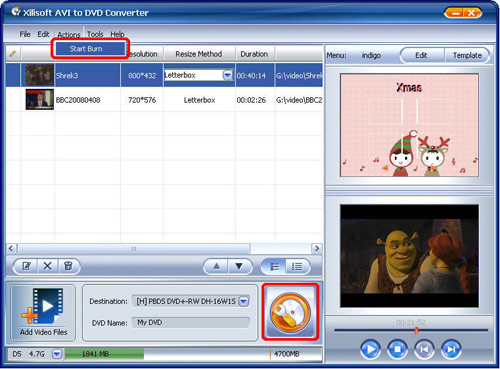This screenshot has width=500, height=369.
Task: Click the horizontal scrollbar left arrow
Action: (x=11, y=248)
